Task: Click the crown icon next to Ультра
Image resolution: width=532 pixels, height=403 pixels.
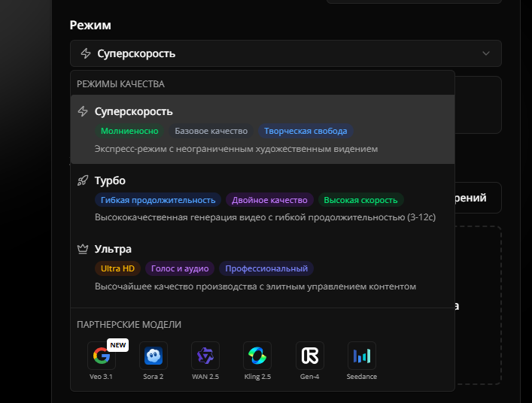Action: pos(84,249)
